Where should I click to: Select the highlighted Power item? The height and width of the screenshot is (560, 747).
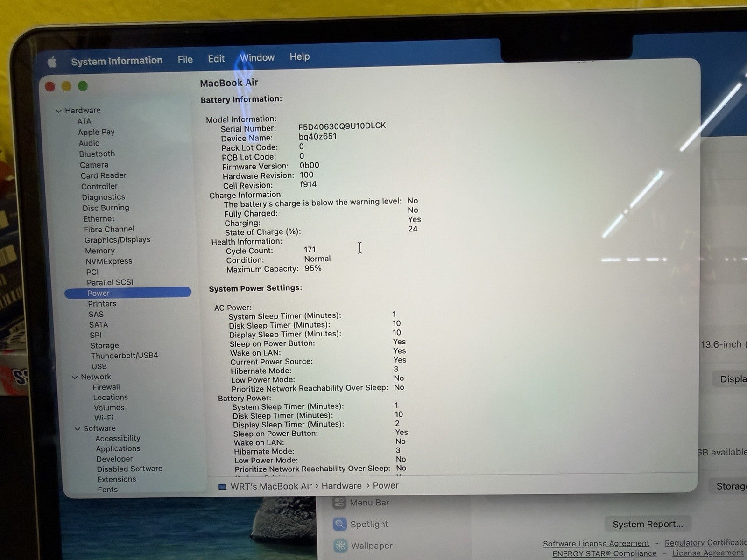click(x=128, y=293)
